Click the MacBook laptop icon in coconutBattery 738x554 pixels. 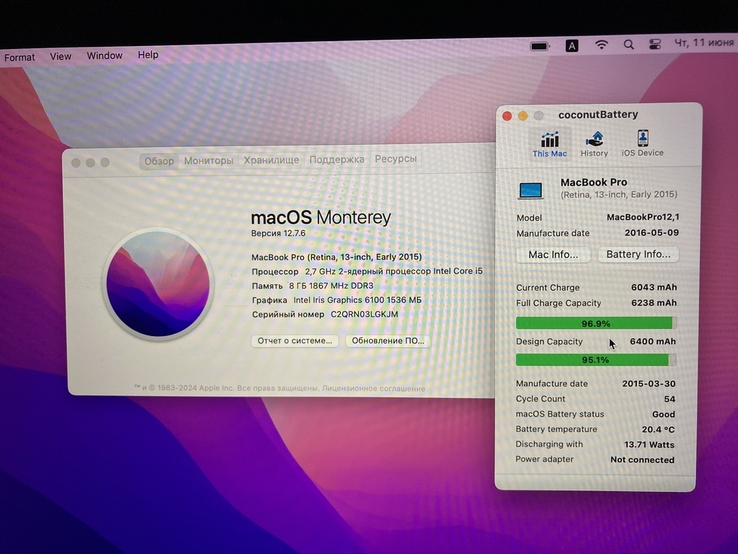(x=531, y=191)
